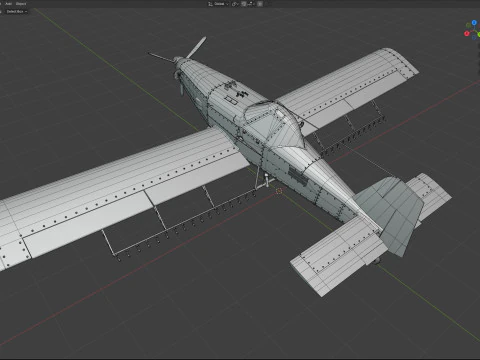Click the 3D cursor at world origin
This screenshot has height=360, width=480.
click(279, 191)
